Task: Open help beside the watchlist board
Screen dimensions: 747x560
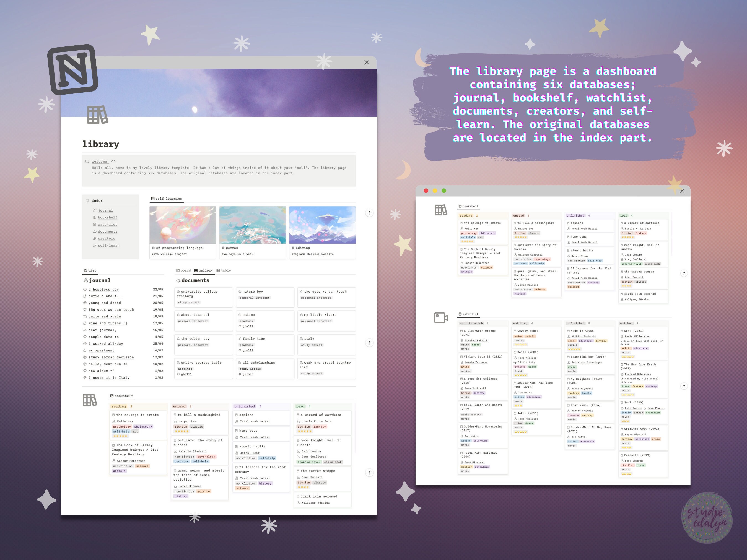Action: [684, 386]
